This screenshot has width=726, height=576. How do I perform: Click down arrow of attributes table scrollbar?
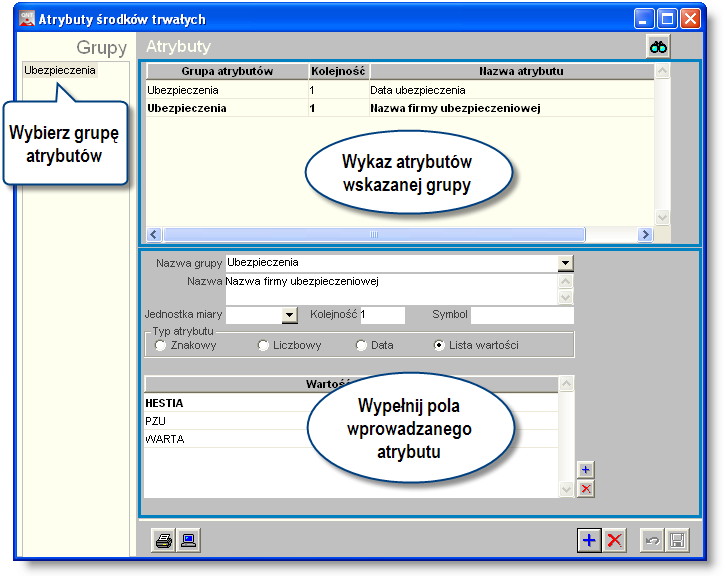click(x=662, y=217)
